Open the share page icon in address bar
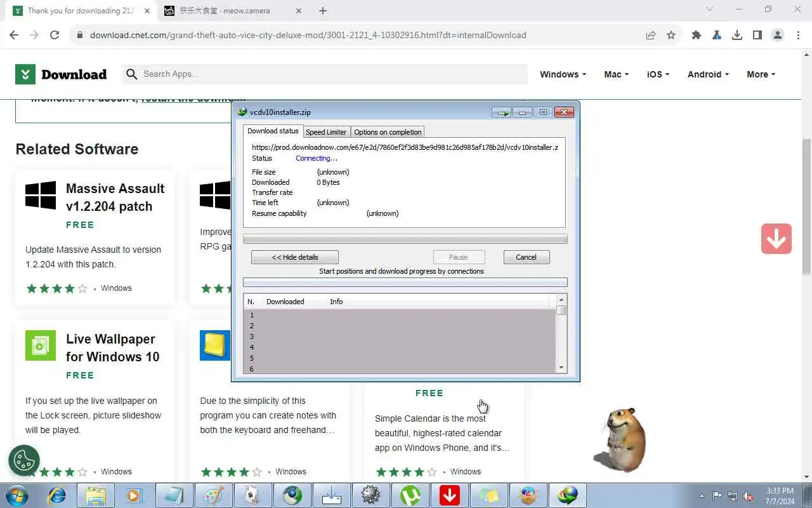 (x=651, y=35)
